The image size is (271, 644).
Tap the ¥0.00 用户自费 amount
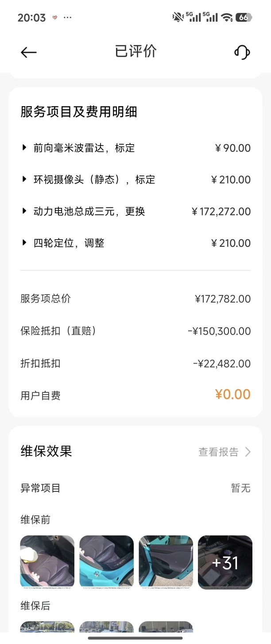(233, 395)
